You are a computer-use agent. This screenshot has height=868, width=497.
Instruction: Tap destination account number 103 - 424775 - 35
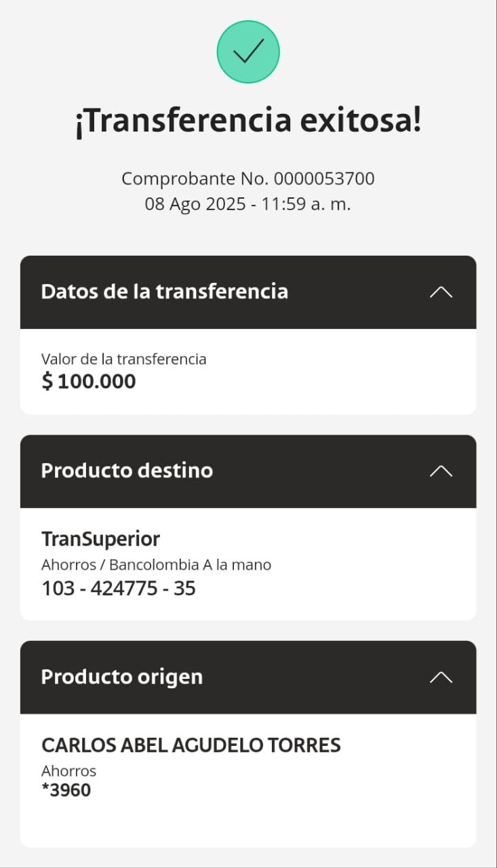click(119, 588)
